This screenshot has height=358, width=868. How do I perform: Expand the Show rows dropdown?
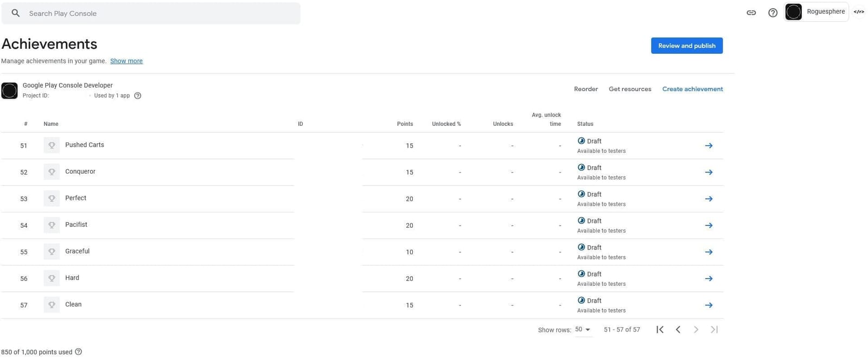point(583,329)
